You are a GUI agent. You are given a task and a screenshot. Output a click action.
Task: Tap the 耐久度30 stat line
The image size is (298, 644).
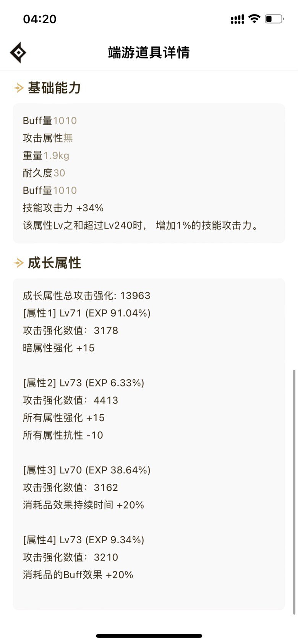[x=44, y=173]
